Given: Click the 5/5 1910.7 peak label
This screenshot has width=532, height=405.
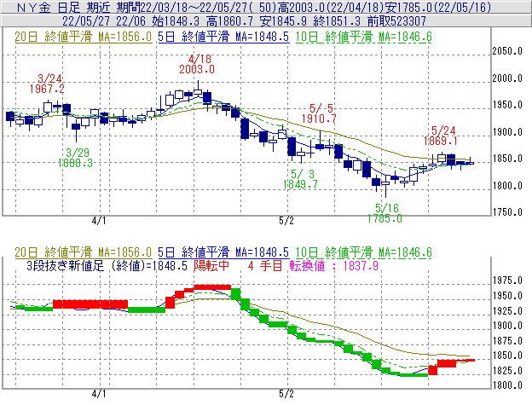Looking at the screenshot, I should pos(319,113).
